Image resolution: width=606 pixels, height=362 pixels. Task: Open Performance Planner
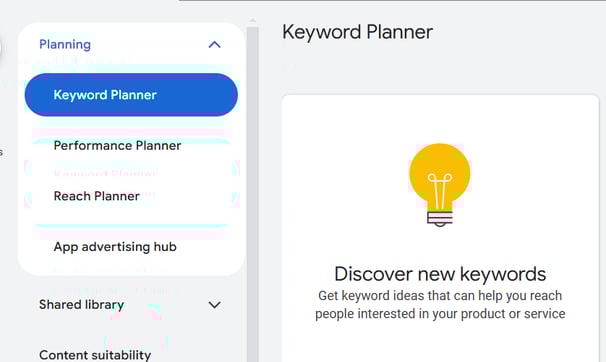pyautogui.click(x=117, y=146)
